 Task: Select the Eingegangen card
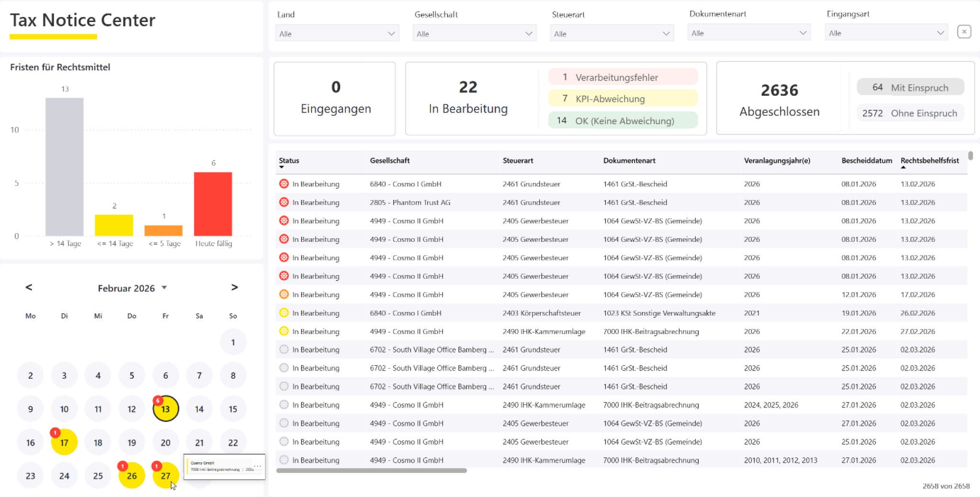point(334,99)
